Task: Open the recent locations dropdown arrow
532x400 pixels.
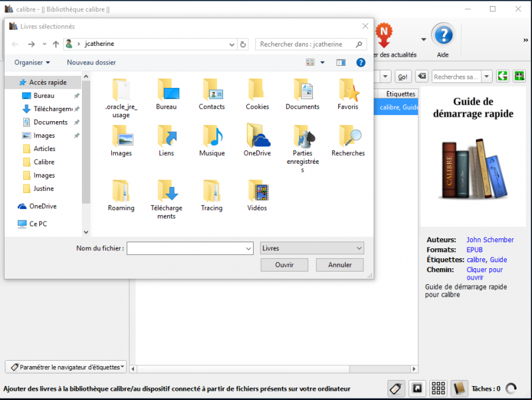Action: [x=45, y=44]
